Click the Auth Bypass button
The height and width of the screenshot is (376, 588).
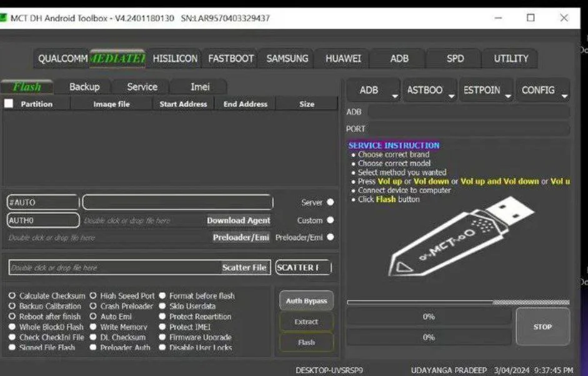tap(306, 300)
